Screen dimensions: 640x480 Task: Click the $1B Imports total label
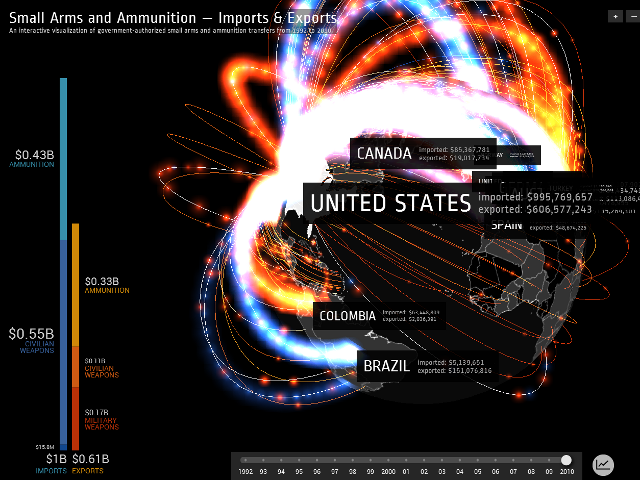pos(54,462)
